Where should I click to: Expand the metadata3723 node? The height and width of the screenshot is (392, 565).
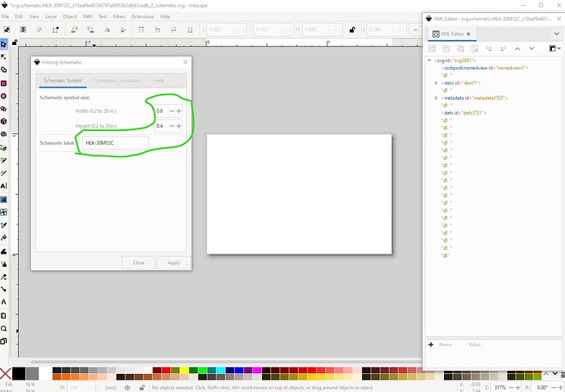(x=436, y=98)
